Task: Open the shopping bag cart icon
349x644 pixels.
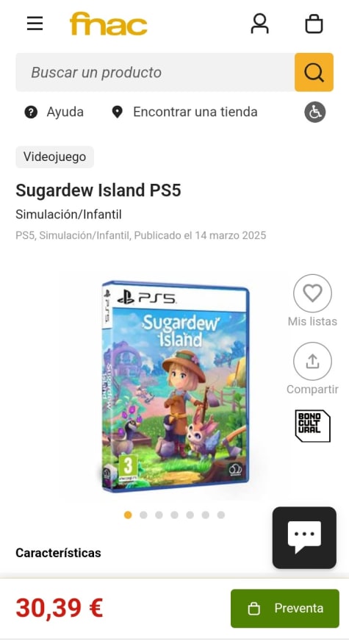Action: click(314, 24)
